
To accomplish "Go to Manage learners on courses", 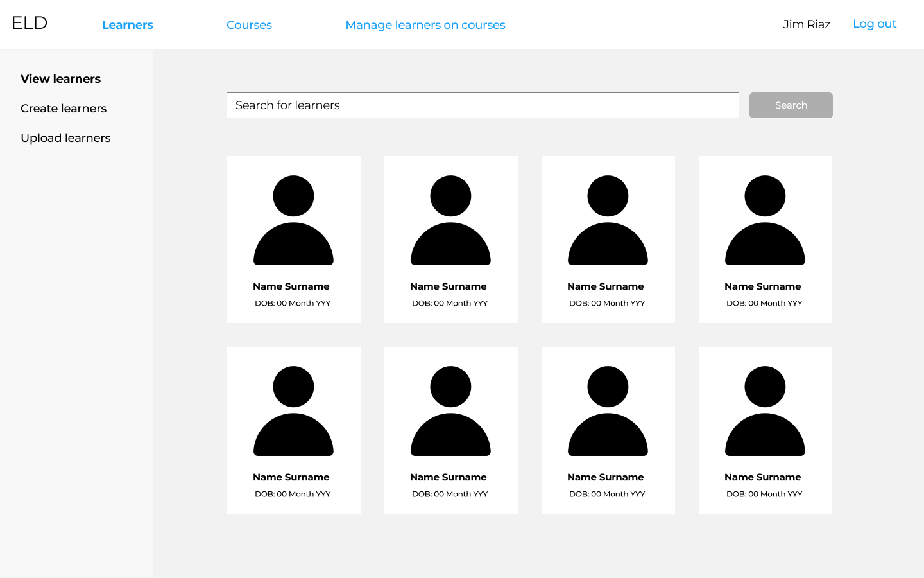I will click(x=425, y=25).
